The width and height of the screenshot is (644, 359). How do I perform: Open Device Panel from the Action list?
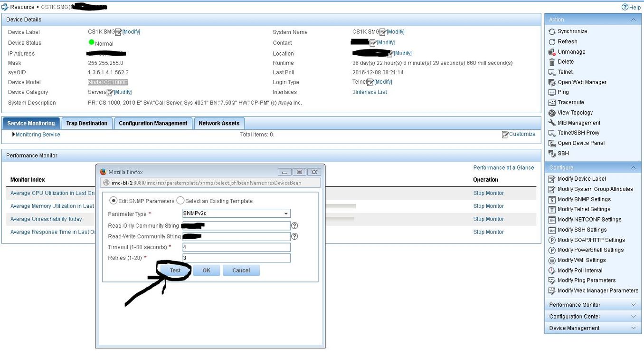(x=581, y=143)
